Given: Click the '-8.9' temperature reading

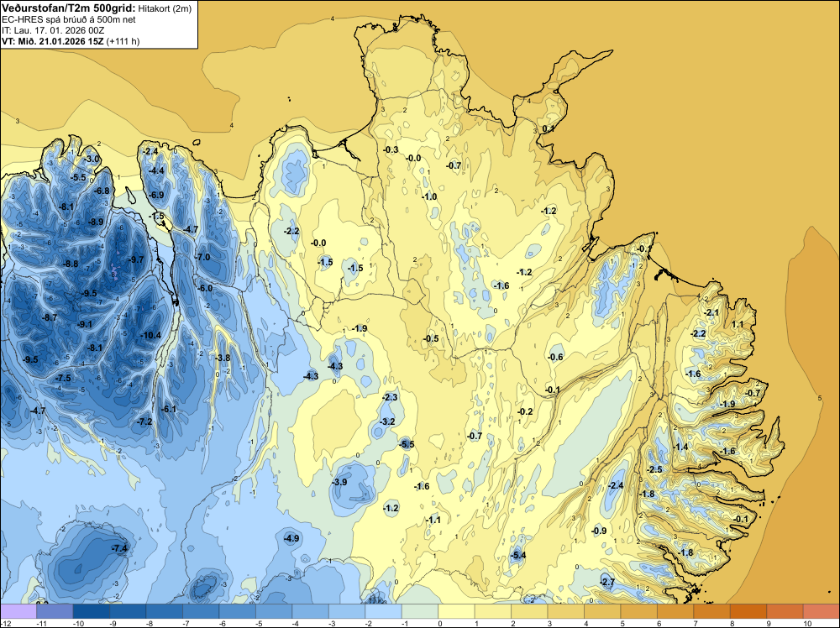Looking at the screenshot, I should pyautogui.click(x=95, y=222).
